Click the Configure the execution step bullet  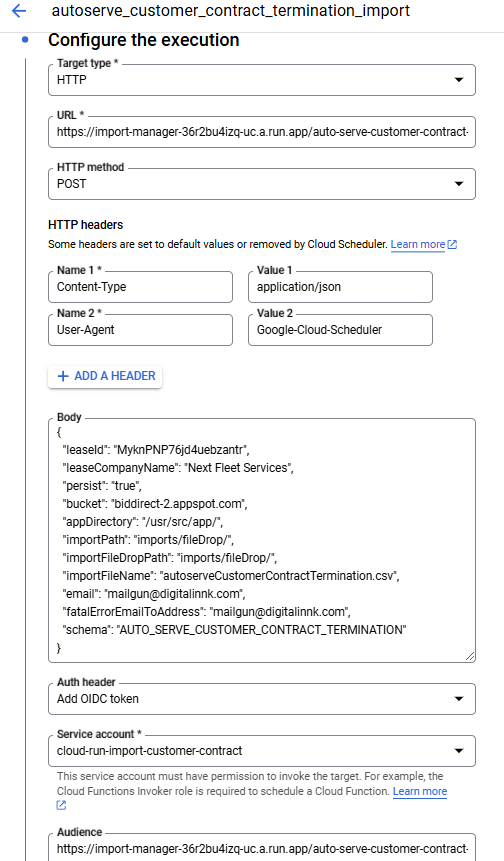pos(25,40)
